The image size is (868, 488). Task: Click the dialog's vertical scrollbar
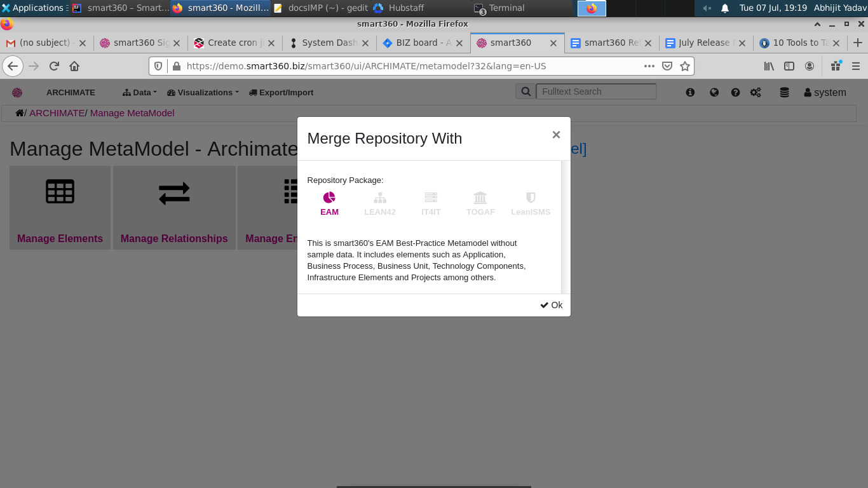coord(566,227)
